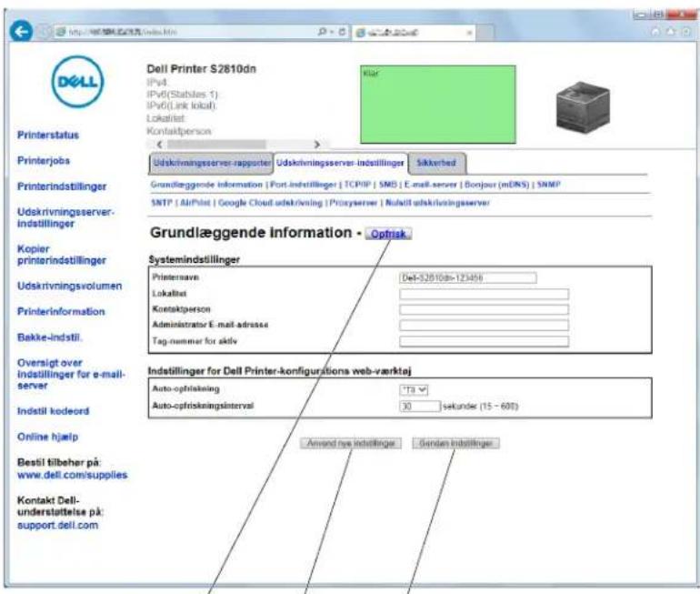Click the Opfrisk refresh button
This screenshot has height=594, width=700.
click(x=388, y=234)
